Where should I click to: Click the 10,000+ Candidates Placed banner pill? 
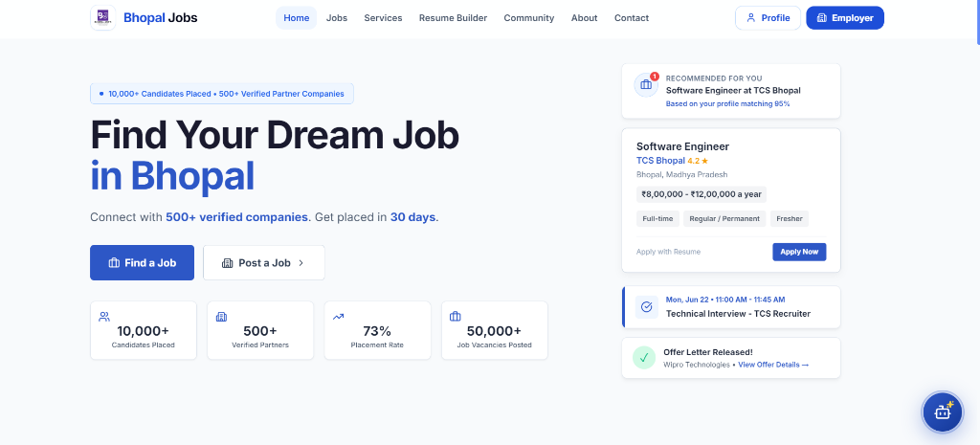click(222, 94)
